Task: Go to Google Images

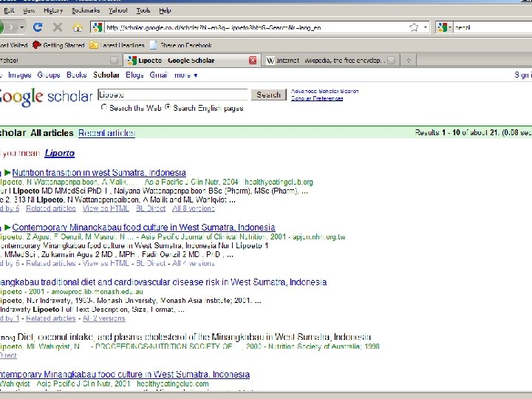Action: (x=20, y=75)
